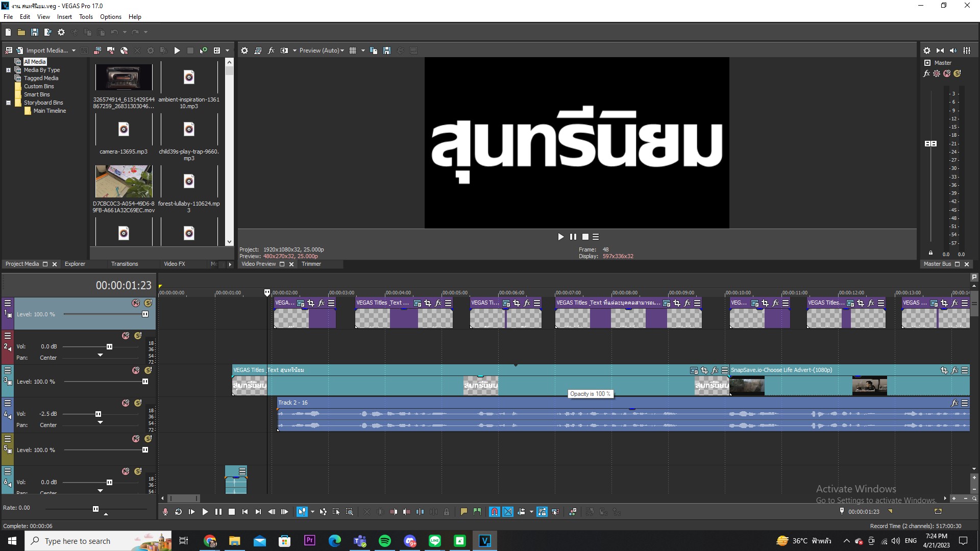Switch to Trimmer tab

pyautogui.click(x=311, y=264)
